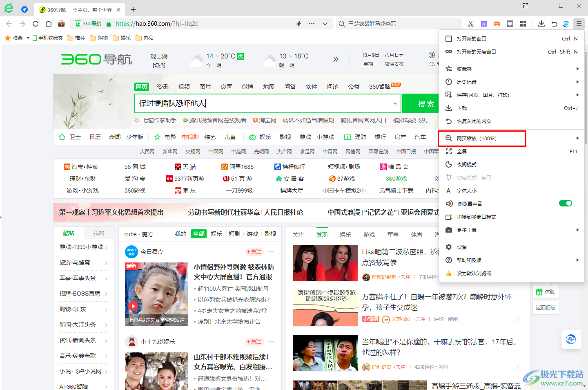Image resolution: width=588 pixels, height=390 pixels.
Task: Open 设置 from the menu
Action: [x=512, y=247]
